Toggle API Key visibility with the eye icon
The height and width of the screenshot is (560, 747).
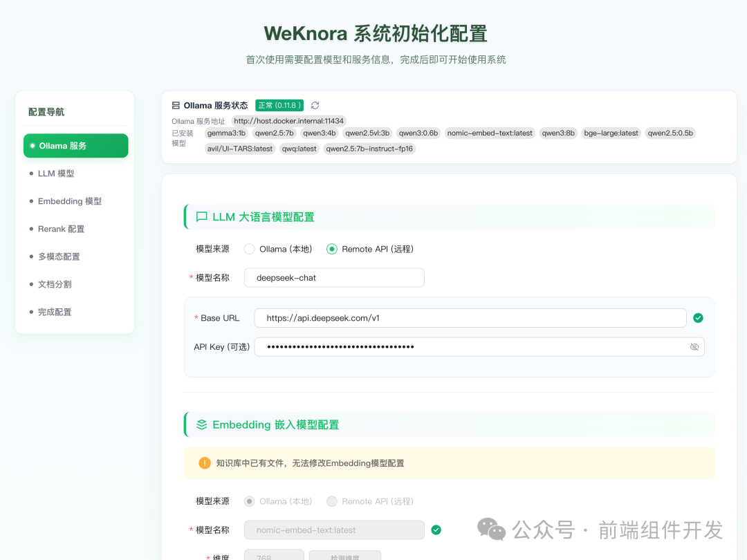[x=694, y=346]
